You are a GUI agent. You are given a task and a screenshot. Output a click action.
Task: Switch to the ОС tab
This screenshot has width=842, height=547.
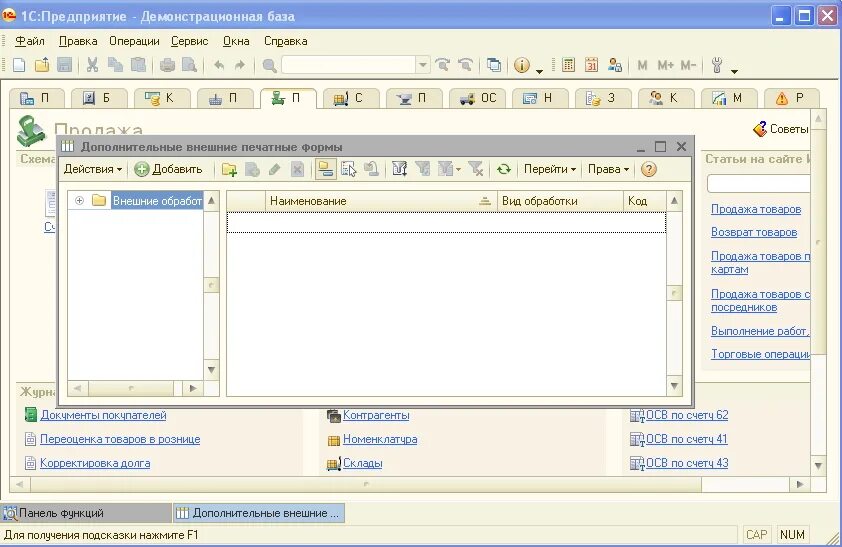tap(478, 98)
